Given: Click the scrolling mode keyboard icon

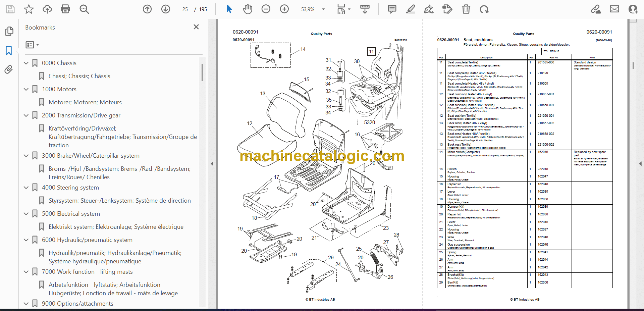Looking at the screenshot, I should (x=365, y=9).
